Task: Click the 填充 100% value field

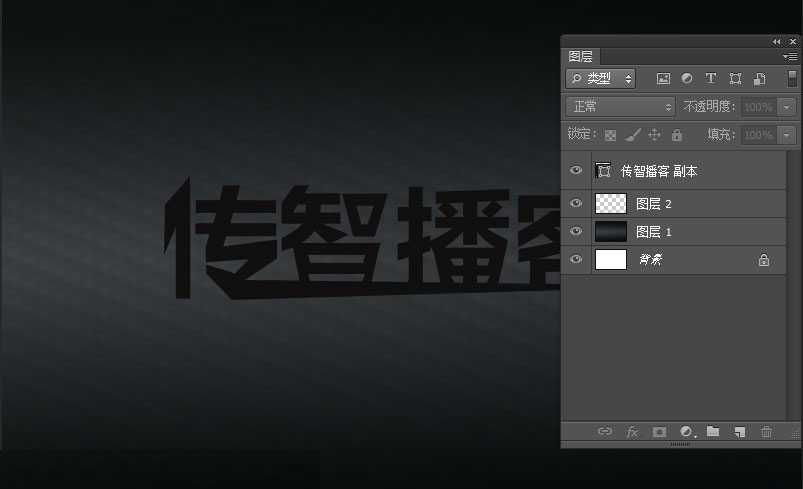Action: (x=759, y=135)
